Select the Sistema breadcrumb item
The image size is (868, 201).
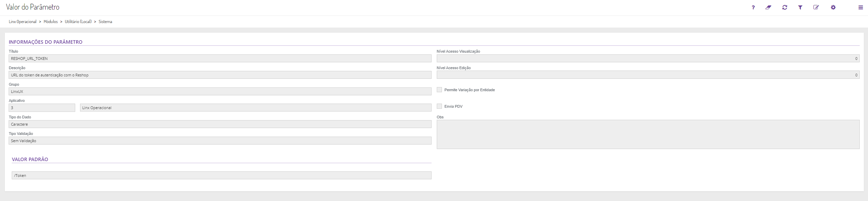pyautogui.click(x=105, y=22)
